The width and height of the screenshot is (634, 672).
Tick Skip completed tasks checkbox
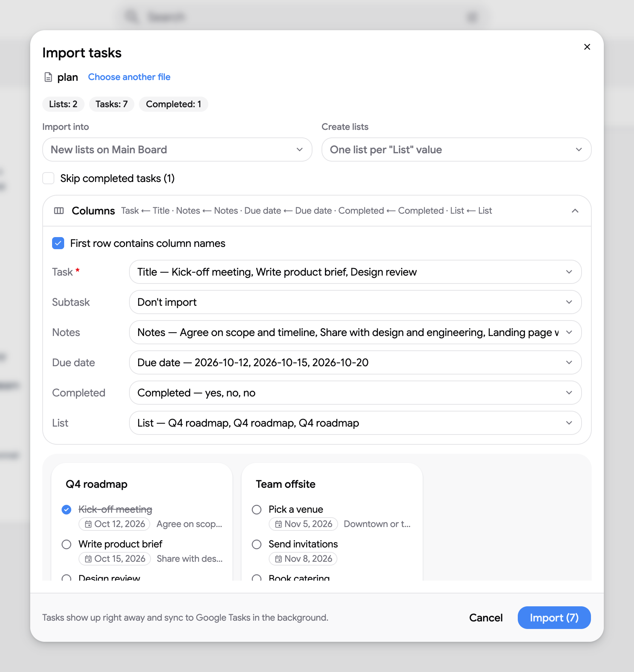tap(48, 178)
